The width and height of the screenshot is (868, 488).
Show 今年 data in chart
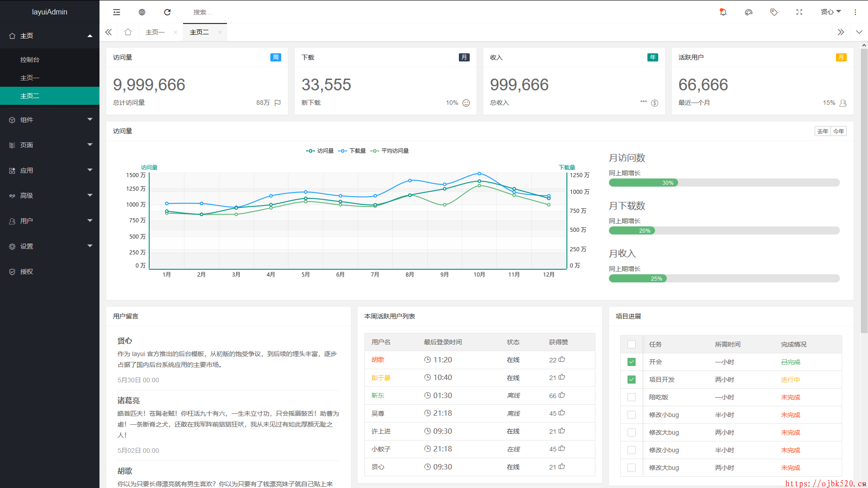click(x=839, y=131)
